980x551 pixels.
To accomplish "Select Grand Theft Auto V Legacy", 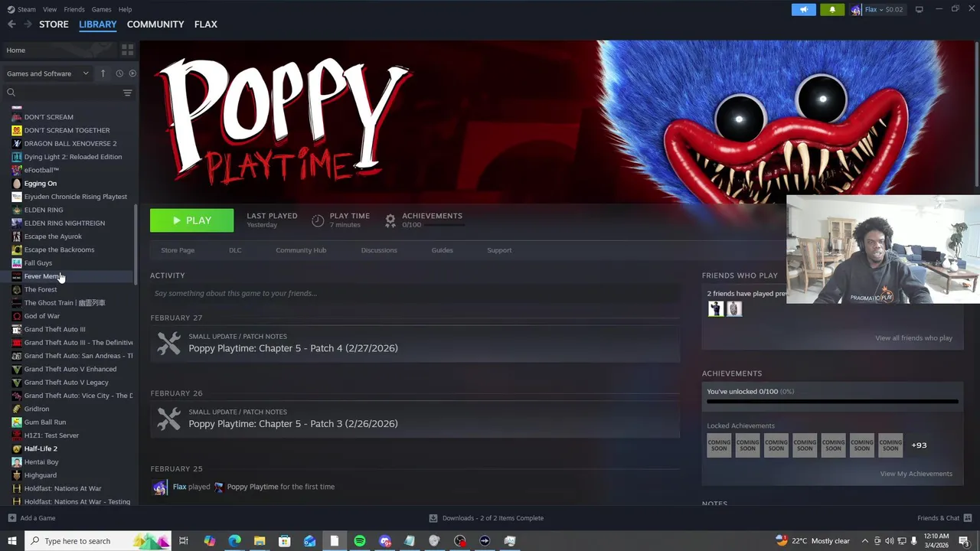I will click(66, 383).
